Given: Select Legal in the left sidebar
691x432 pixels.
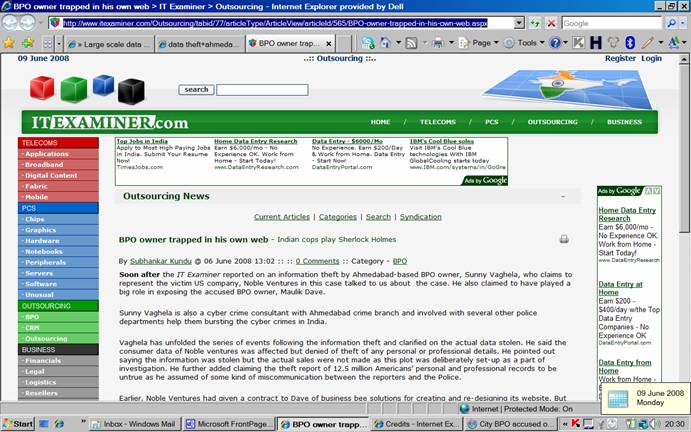Looking at the screenshot, I should pos(58,371).
